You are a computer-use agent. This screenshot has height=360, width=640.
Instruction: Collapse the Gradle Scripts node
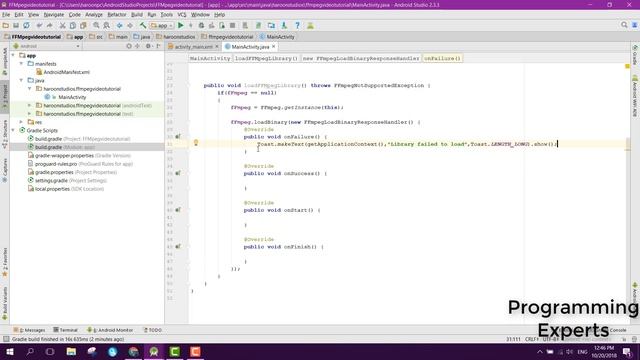click(x=13, y=130)
